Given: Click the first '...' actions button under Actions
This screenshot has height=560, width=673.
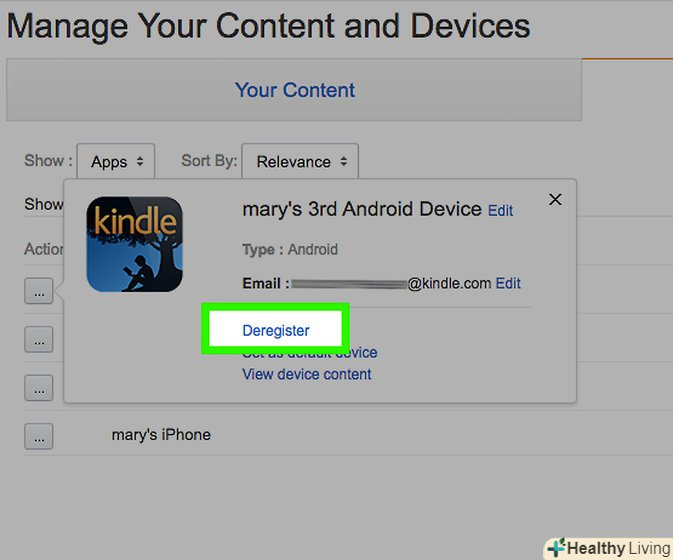Looking at the screenshot, I should pos(39,291).
